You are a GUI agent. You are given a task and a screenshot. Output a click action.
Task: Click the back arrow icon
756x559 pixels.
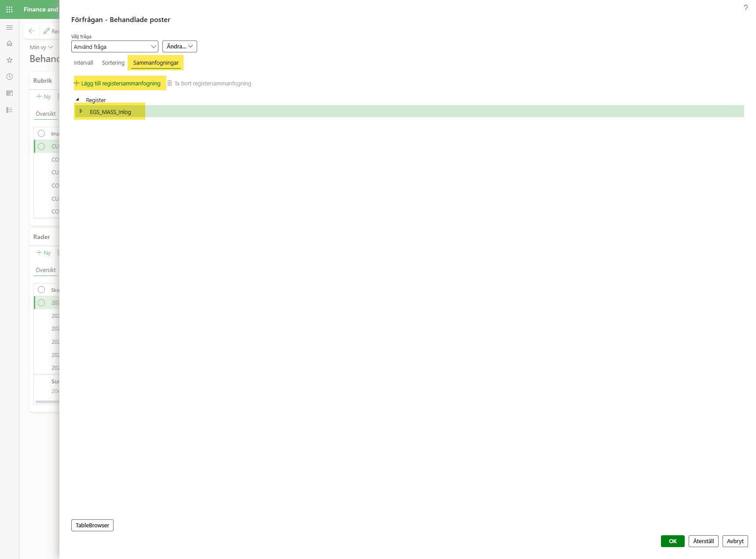(x=32, y=31)
